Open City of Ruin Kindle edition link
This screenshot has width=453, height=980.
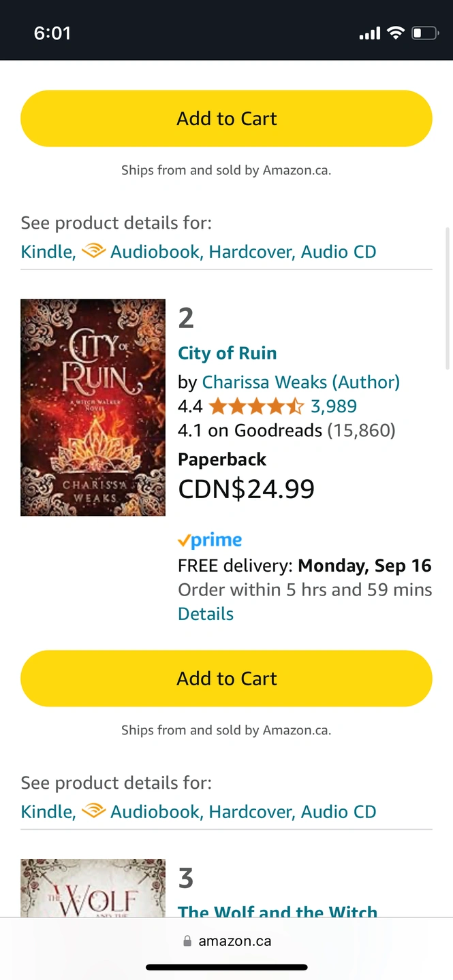pos(46,812)
